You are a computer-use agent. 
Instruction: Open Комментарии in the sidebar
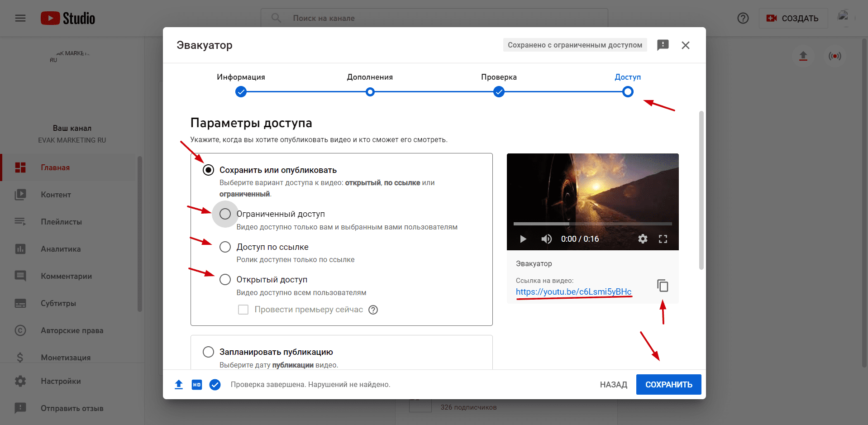(x=68, y=276)
